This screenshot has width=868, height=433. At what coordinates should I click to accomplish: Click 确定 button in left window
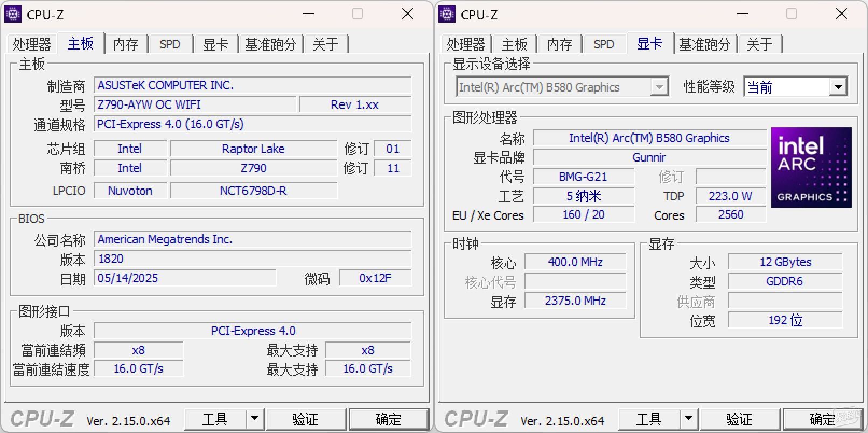[388, 418]
